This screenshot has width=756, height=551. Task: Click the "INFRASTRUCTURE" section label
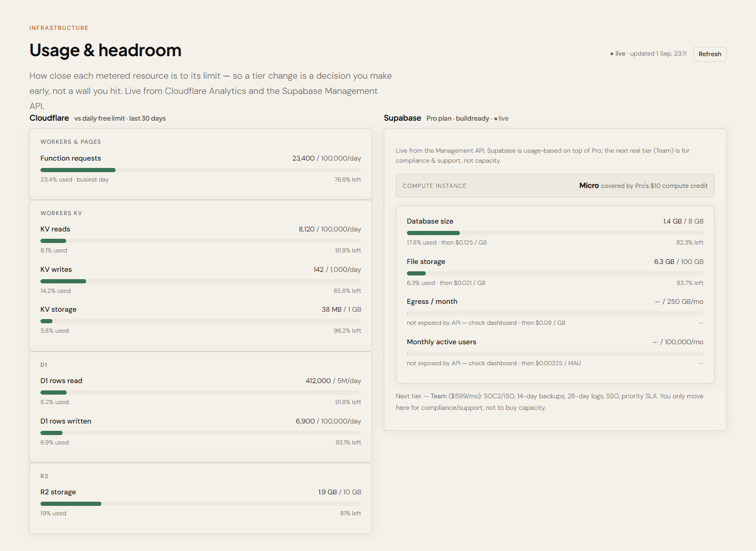click(59, 28)
